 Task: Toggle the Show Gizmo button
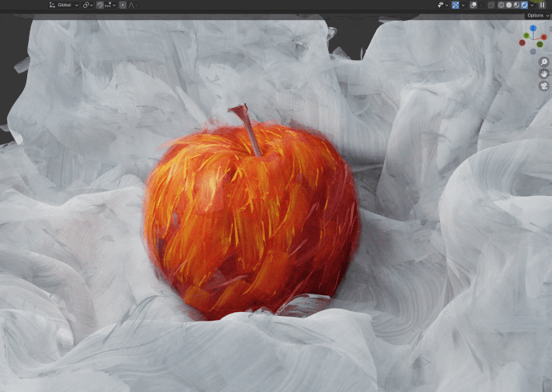point(455,5)
